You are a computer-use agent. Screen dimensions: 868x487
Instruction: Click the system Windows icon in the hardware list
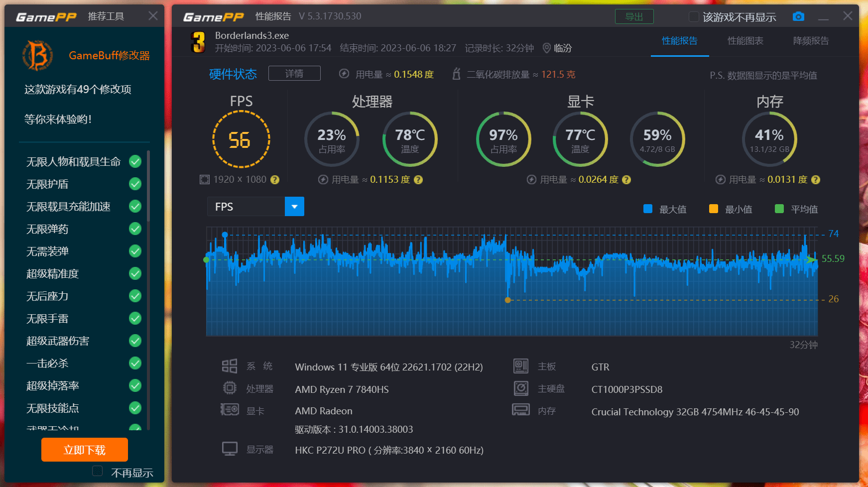point(230,366)
